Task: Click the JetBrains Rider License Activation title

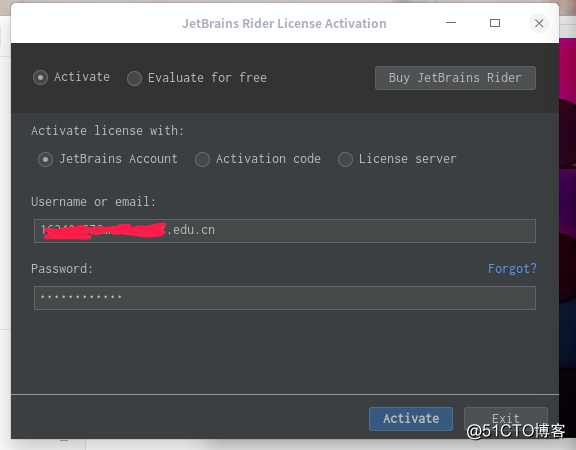Action: pos(284,24)
